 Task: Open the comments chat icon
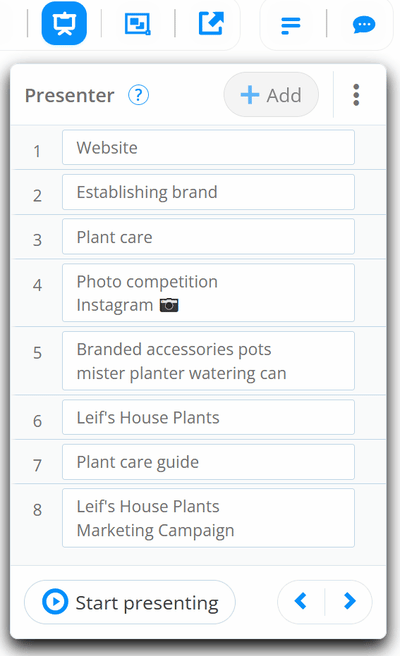click(364, 24)
